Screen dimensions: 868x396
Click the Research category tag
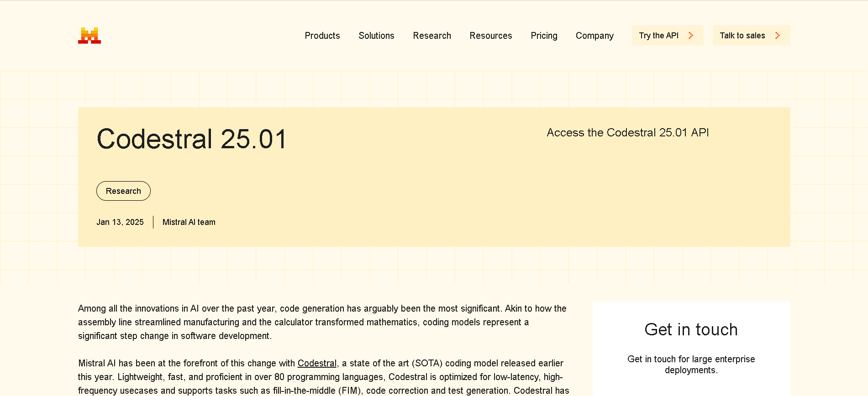123,191
